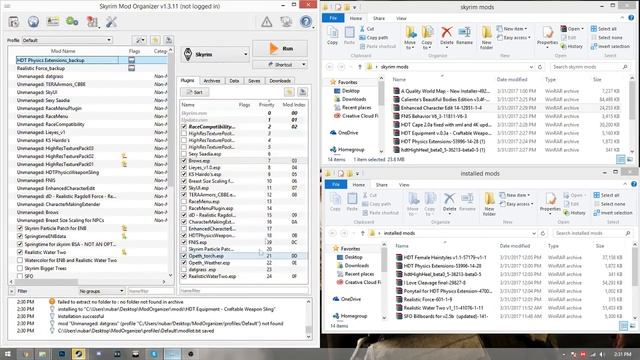Uncheck SpringtimeENBdata mod checkbox
The image size is (640, 360).
(x=20, y=236)
